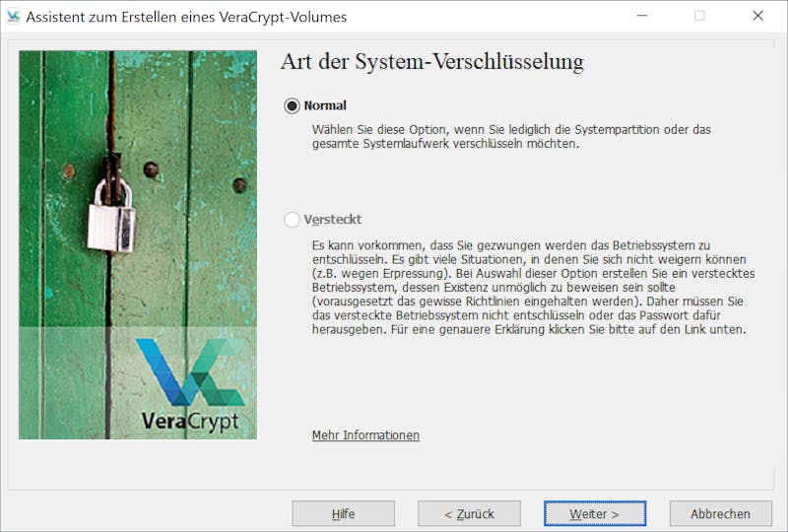
Task: Select the Normal encryption option
Action: 292,105
